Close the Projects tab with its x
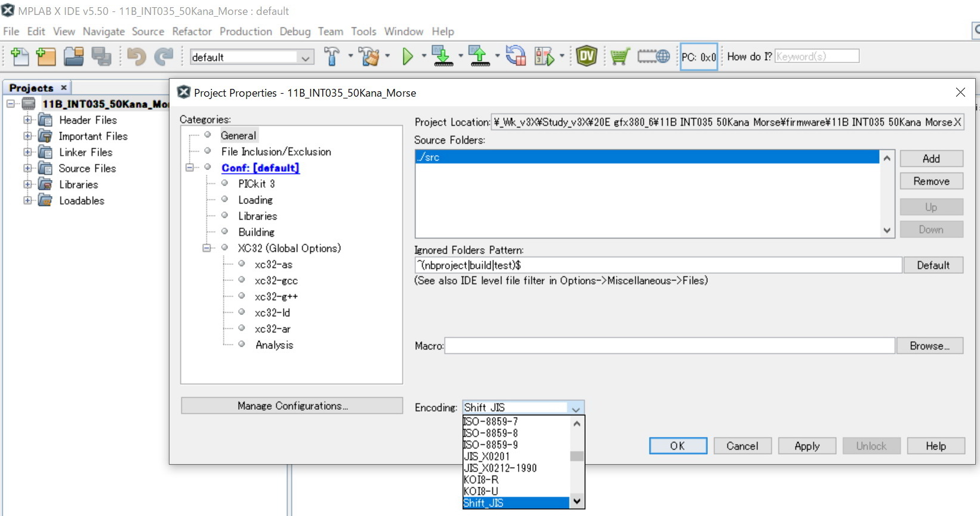Viewport: 980px width, 516px height. (x=64, y=87)
